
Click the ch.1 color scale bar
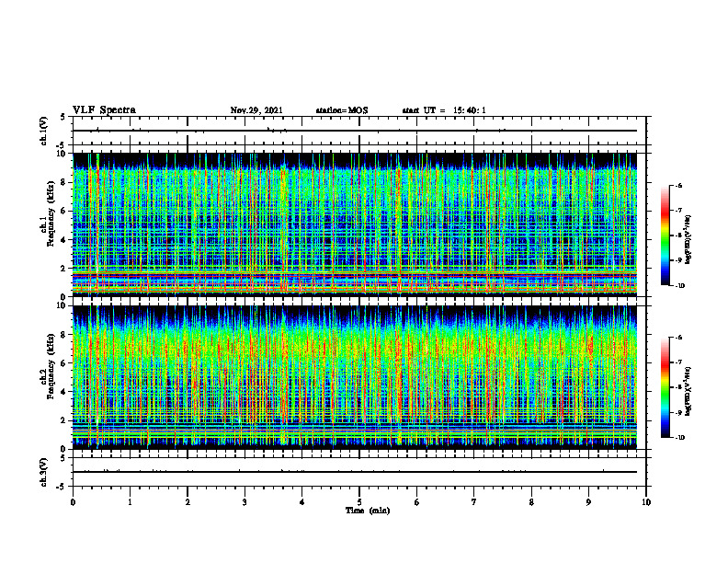(x=665, y=236)
